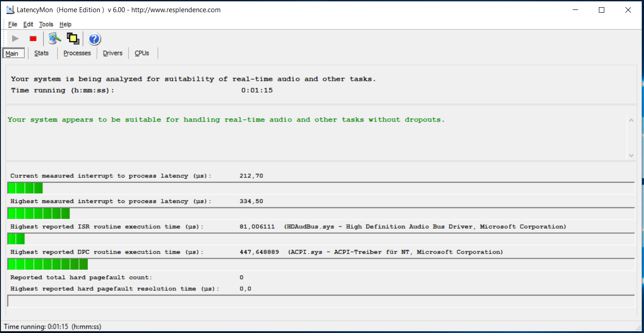The image size is (644, 333).
Task: Select the Main tab
Action: [12, 53]
